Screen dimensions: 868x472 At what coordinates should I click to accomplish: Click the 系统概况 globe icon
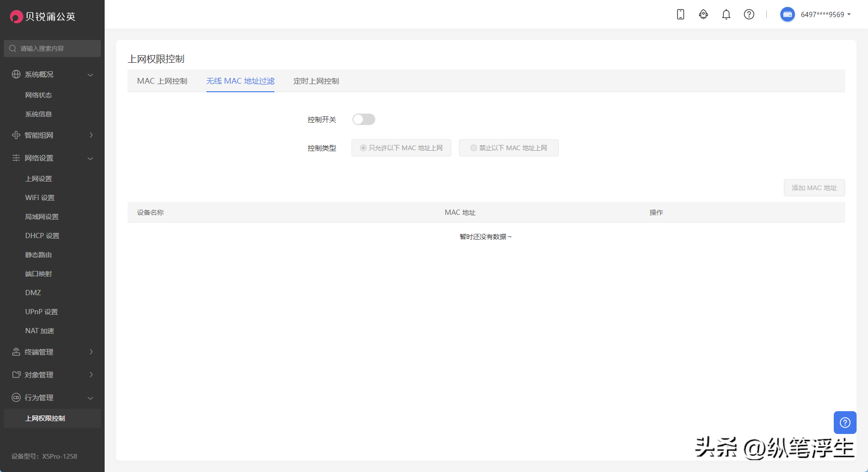(16, 74)
